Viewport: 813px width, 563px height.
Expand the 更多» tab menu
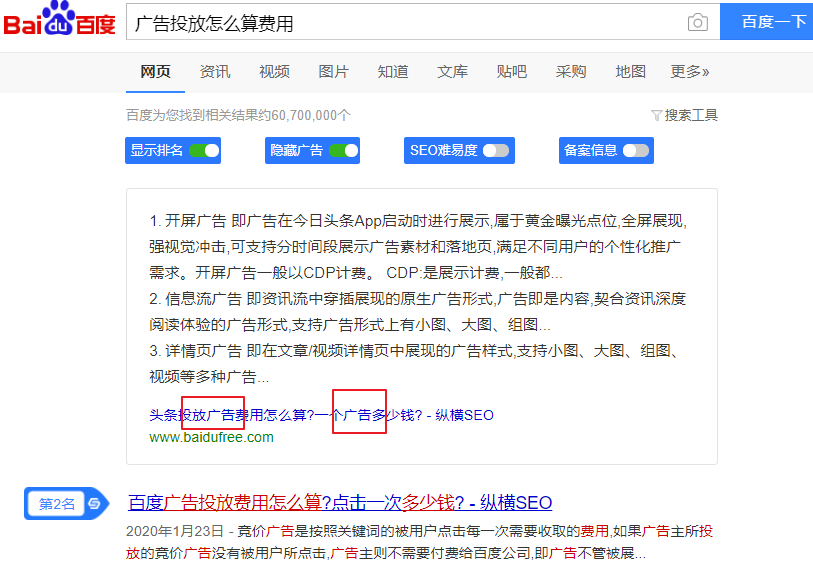[689, 72]
